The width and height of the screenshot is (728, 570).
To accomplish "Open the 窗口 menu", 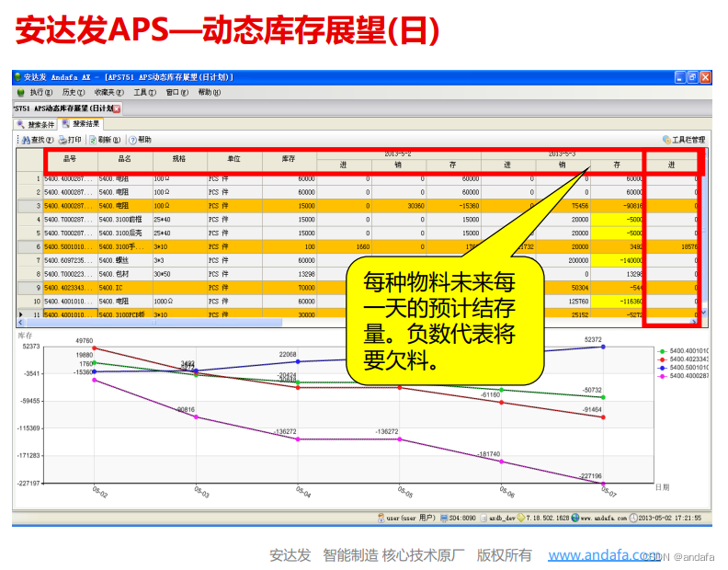I will [x=176, y=93].
